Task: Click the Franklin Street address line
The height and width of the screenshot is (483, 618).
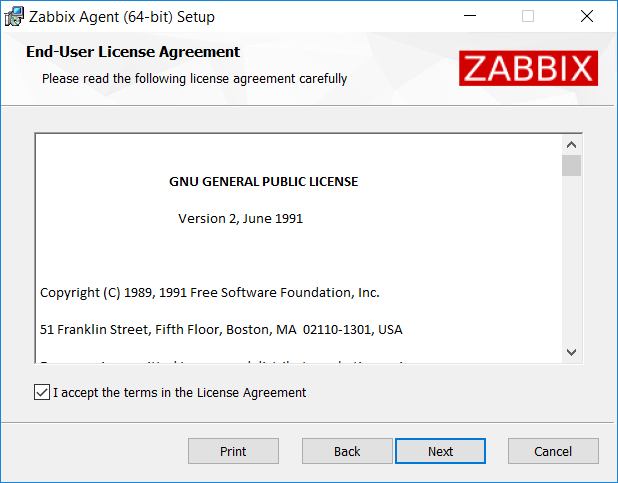Action: (x=221, y=329)
